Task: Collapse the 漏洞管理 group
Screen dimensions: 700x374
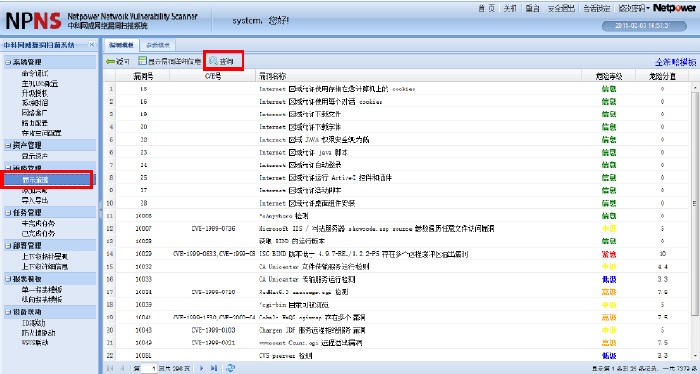Action: (x=8, y=168)
